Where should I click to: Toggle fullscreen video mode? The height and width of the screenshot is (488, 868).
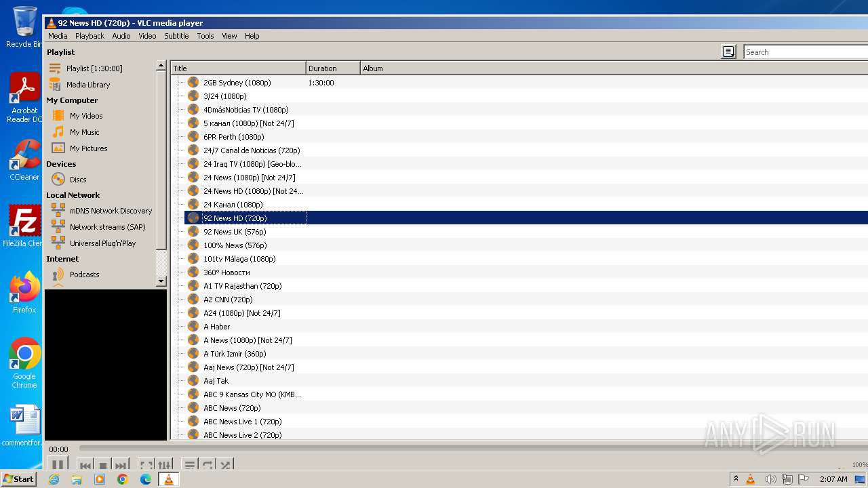(146, 465)
